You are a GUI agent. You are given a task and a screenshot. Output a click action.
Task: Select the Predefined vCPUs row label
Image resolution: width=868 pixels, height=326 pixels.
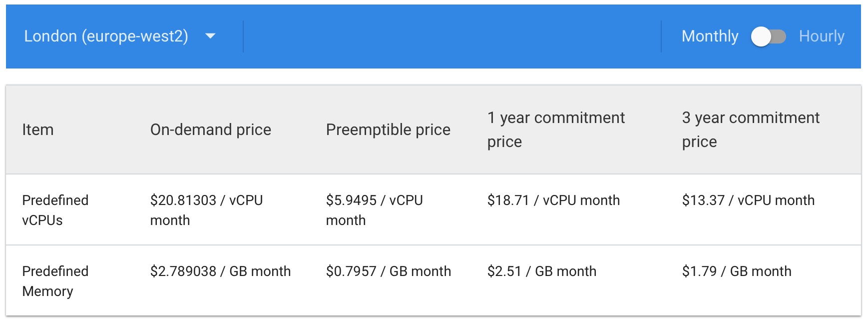(x=55, y=210)
